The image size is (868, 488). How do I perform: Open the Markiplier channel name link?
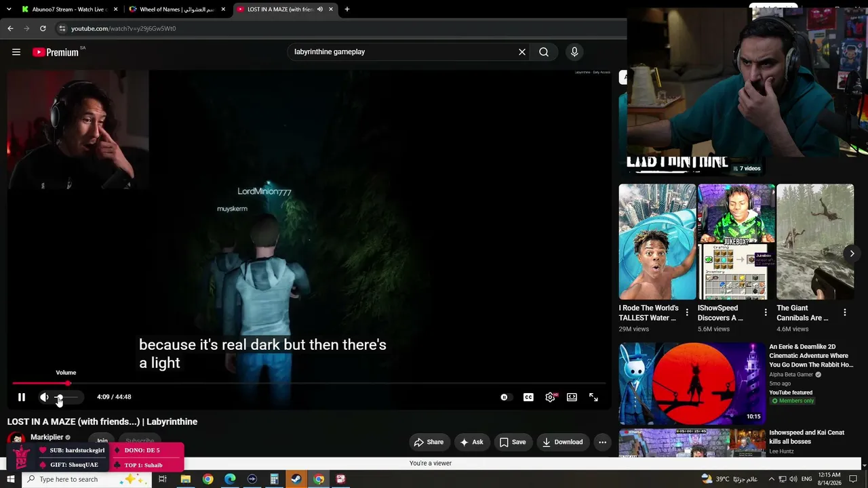47,438
